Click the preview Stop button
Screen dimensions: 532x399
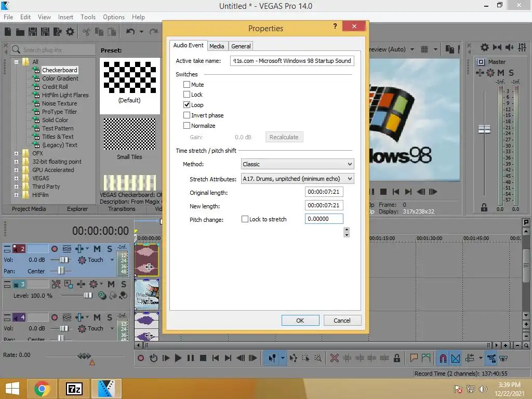[383, 192]
